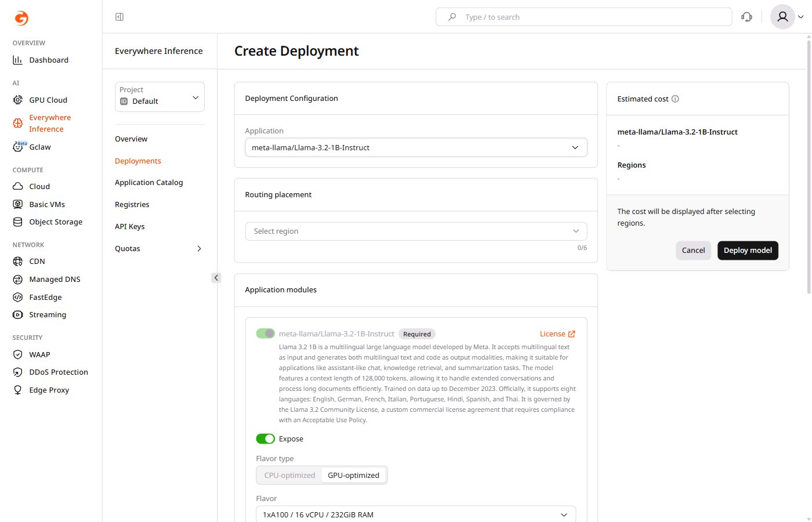The height and width of the screenshot is (522, 812).
Task: Click the Cancel button
Action: (693, 250)
